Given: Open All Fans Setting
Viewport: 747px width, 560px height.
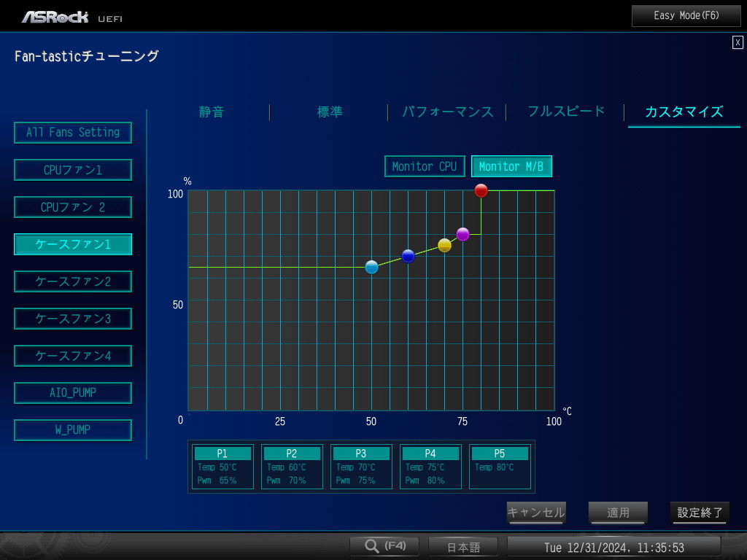Looking at the screenshot, I should tap(73, 133).
